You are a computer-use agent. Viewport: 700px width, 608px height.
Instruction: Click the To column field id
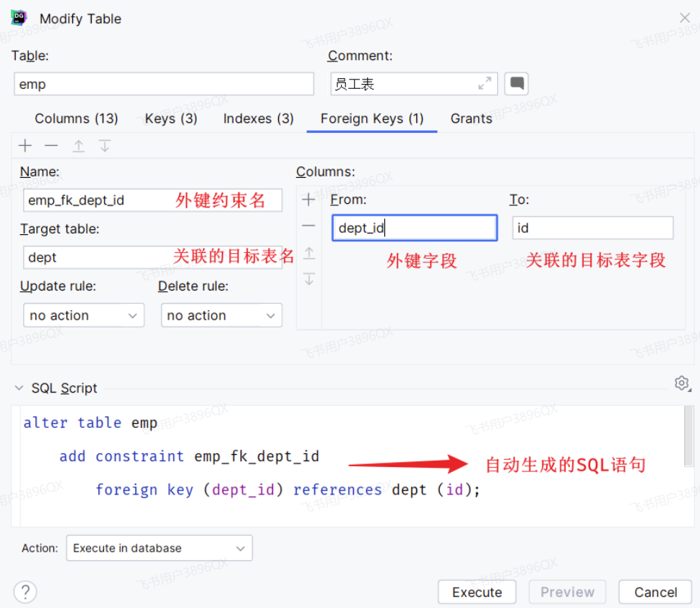click(593, 228)
